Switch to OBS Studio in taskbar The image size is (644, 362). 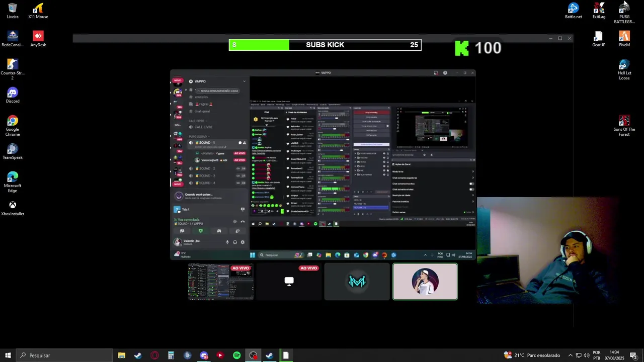pos(253,355)
